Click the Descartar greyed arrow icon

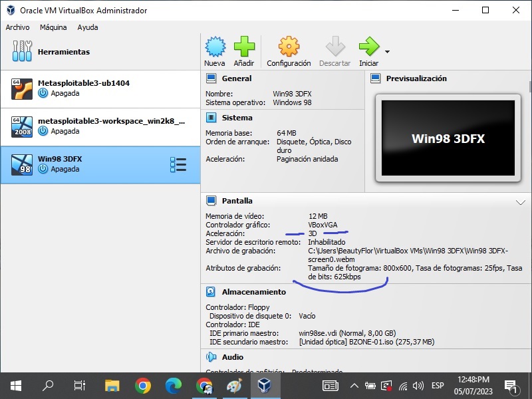pyautogui.click(x=335, y=47)
